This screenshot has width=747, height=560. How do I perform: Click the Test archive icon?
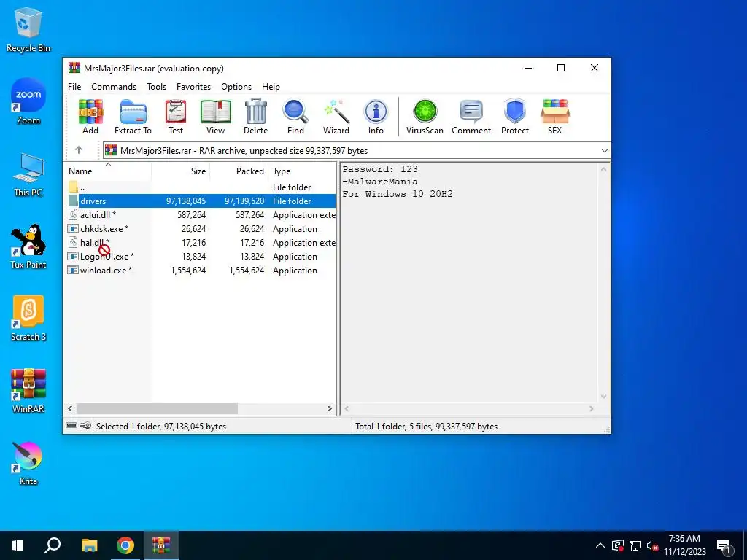176,117
